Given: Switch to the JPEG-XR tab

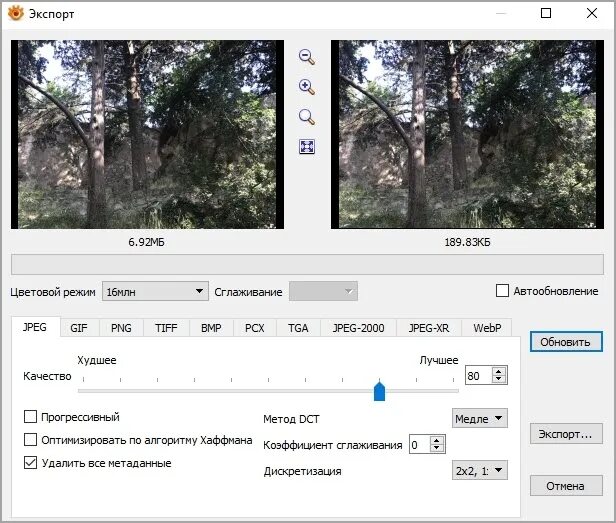Looking at the screenshot, I should [x=429, y=328].
